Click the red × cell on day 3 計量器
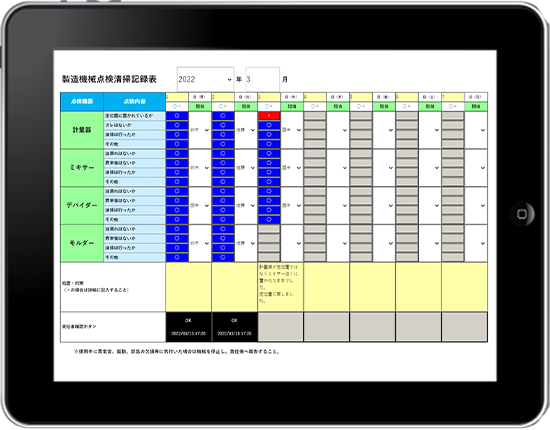Screen dimensions: 550x430 [269, 116]
